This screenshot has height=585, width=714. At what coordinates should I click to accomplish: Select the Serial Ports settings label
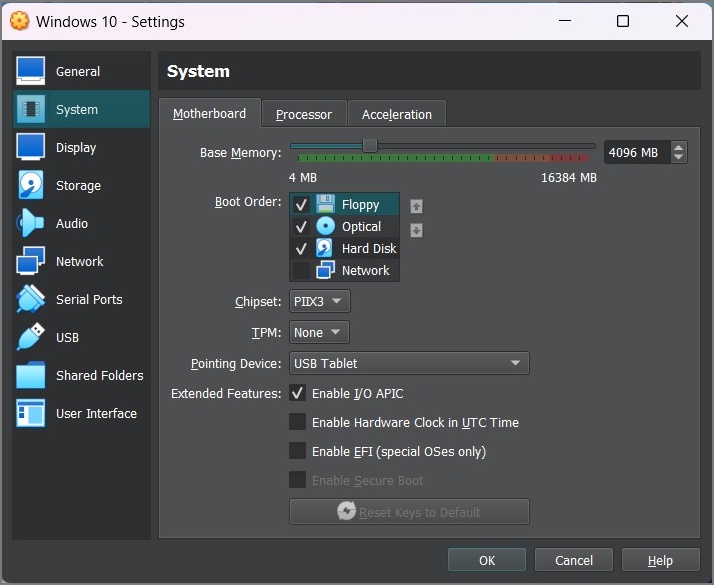tap(89, 300)
